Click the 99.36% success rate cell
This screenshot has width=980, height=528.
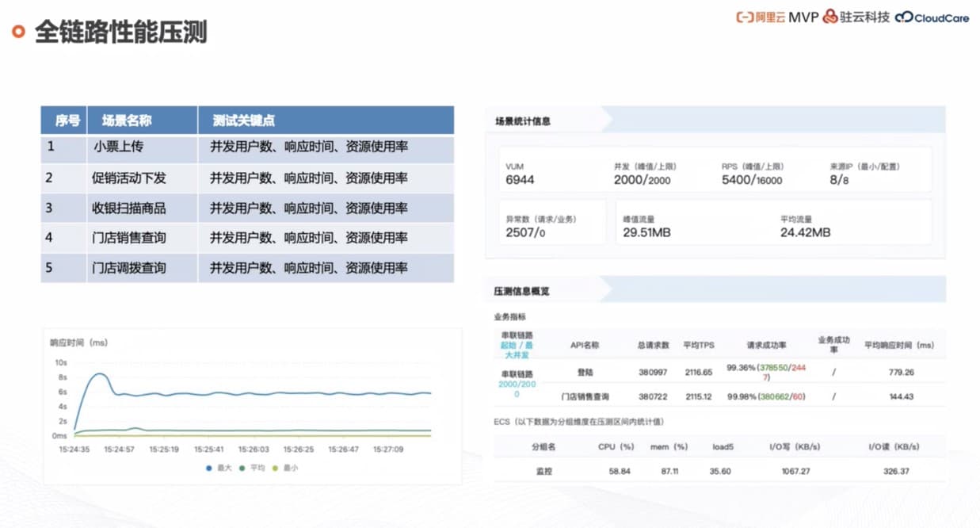pyautogui.click(x=767, y=372)
